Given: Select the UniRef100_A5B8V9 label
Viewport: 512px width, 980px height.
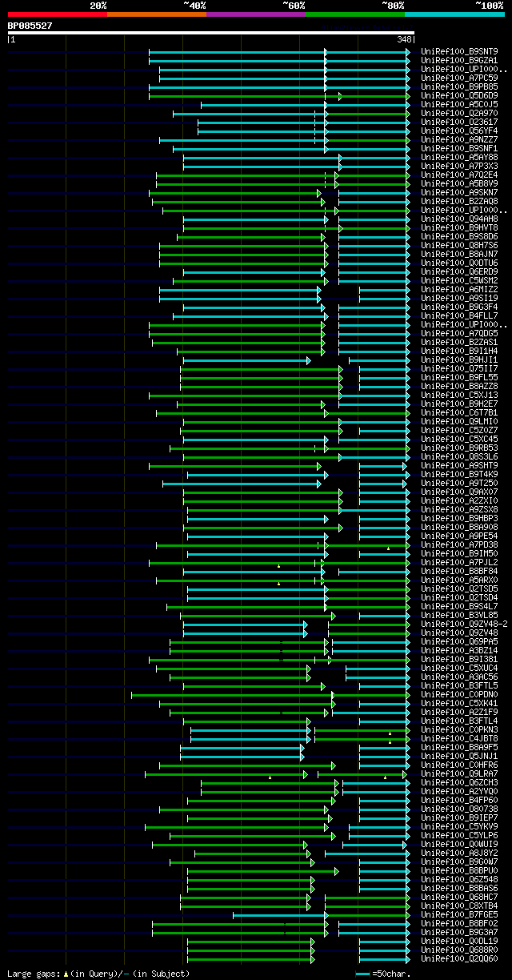Looking at the screenshot, I should click(459, 183).
